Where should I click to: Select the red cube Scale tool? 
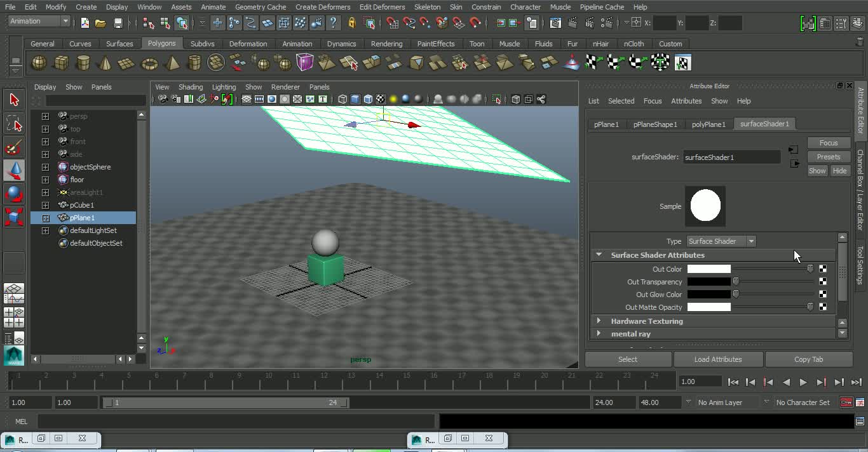point(14,217)
